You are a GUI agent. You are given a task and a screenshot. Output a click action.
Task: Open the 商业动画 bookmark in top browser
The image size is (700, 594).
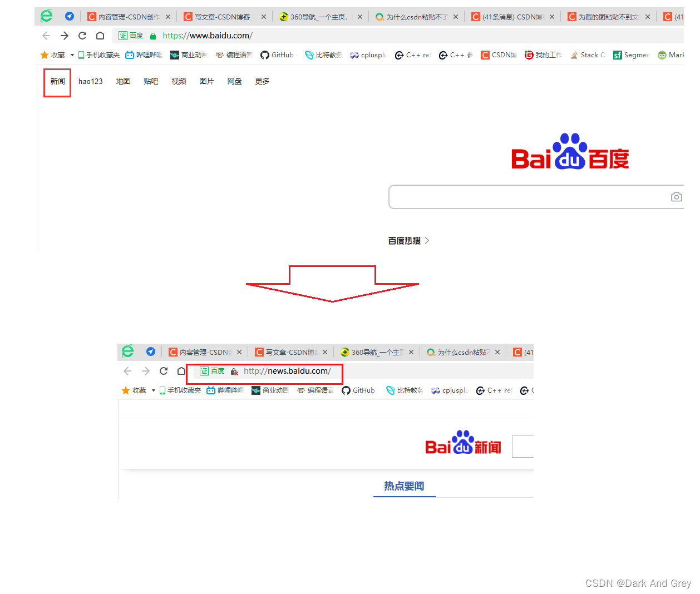[x=189, y=55]
